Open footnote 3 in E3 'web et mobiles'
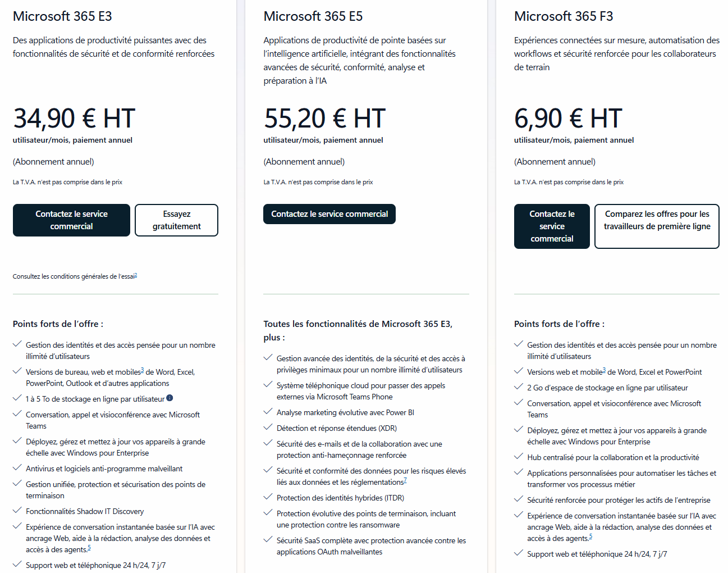Screen dimensions: 728x573 [142, 370]
